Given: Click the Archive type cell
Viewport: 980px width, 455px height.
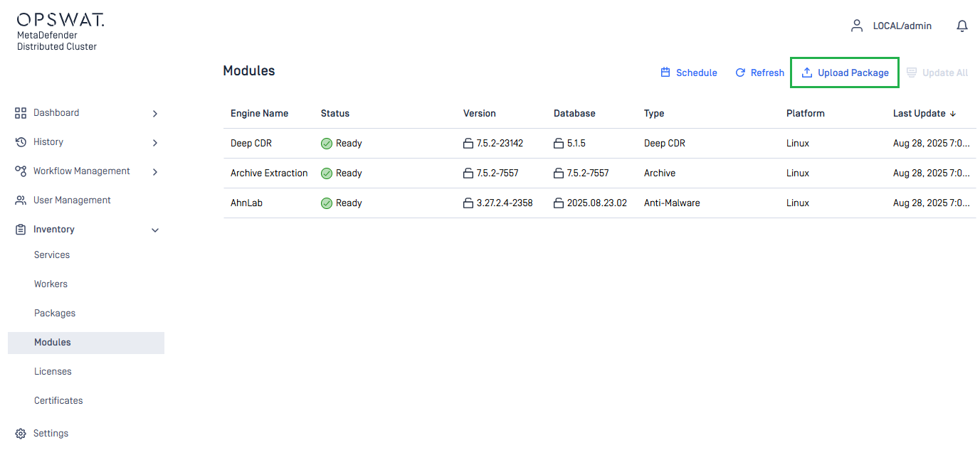Looking at the screenshot, I should (x=660, y=173).
